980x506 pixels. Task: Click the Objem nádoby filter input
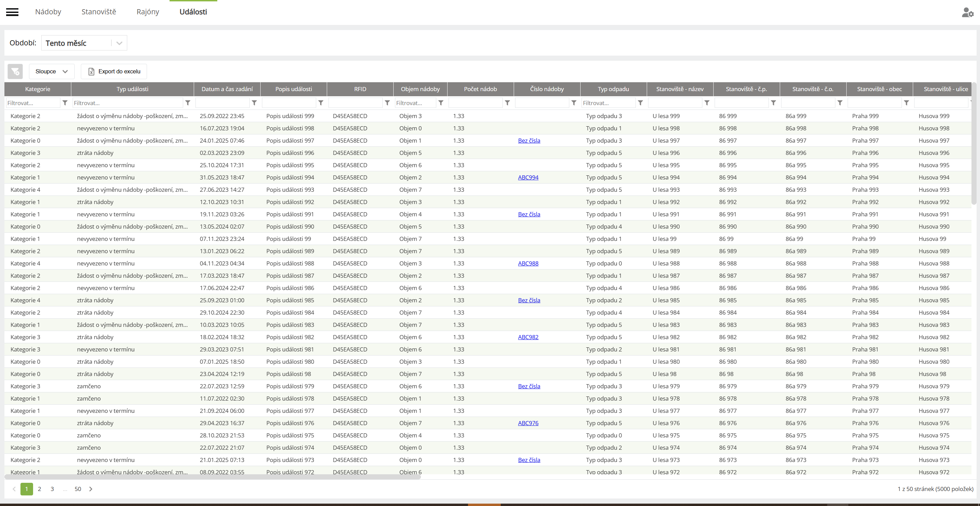pos(415,103)
